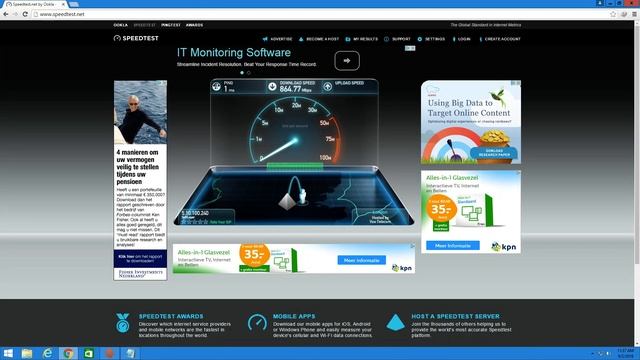640x360 pixels.
Task: Click the green test progress bar
Action: click(x=295, y=165)
